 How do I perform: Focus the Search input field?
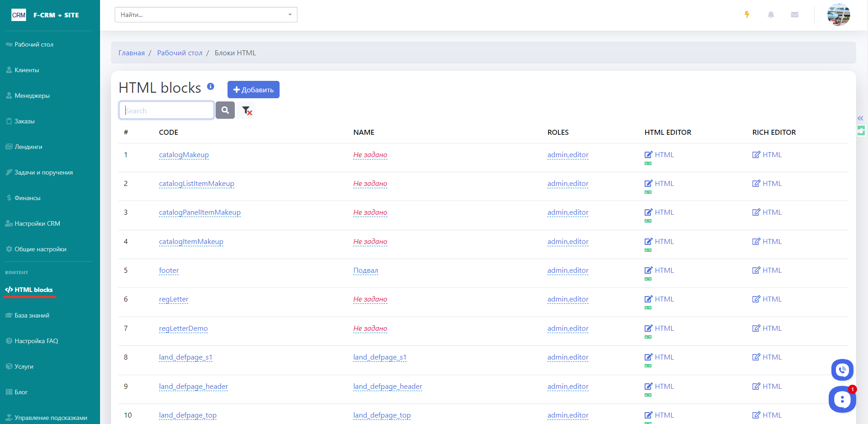[x=166, y=111]
